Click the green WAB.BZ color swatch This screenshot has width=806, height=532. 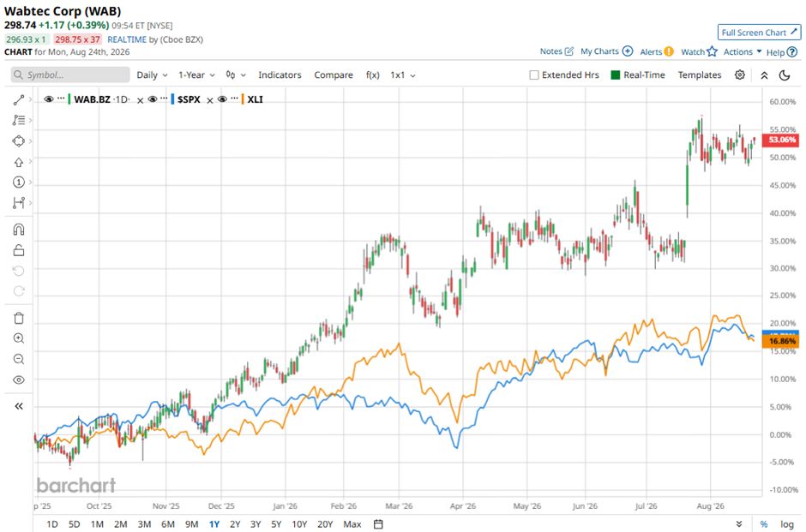click(x=69, y=99)
